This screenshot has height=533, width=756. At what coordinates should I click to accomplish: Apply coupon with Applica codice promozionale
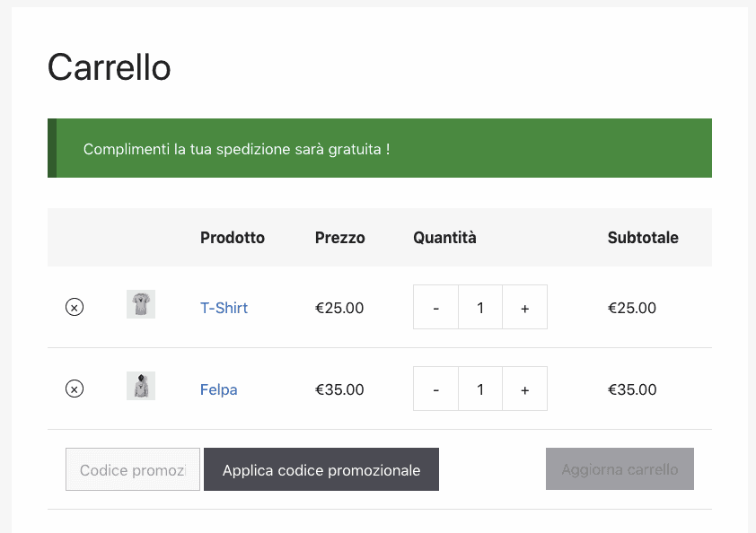tap(321, 469)
